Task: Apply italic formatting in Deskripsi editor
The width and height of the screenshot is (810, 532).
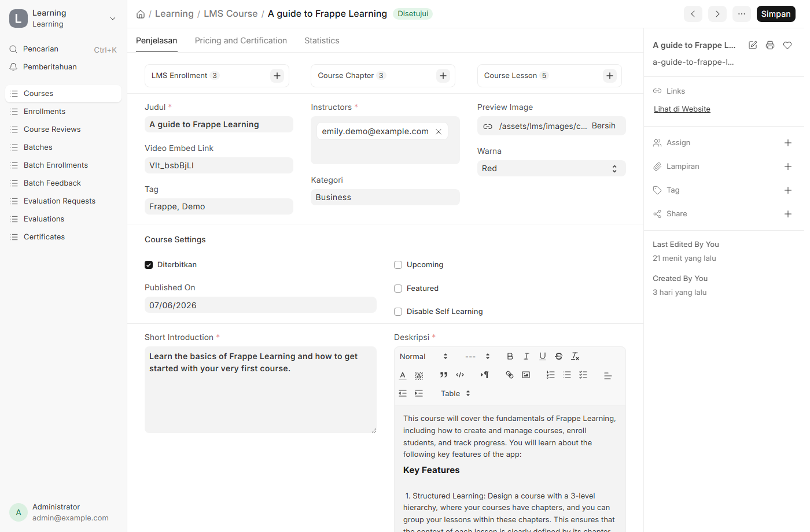Action: [x=526, y=356]
